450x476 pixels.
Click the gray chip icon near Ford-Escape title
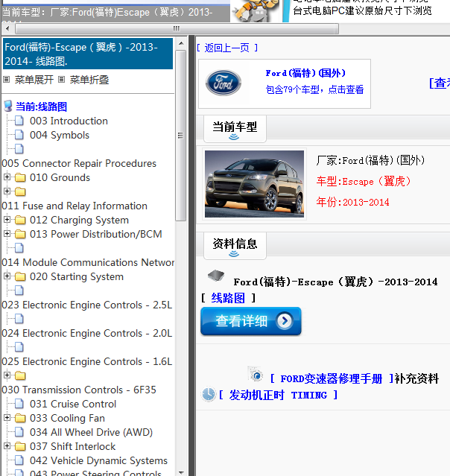216,276
